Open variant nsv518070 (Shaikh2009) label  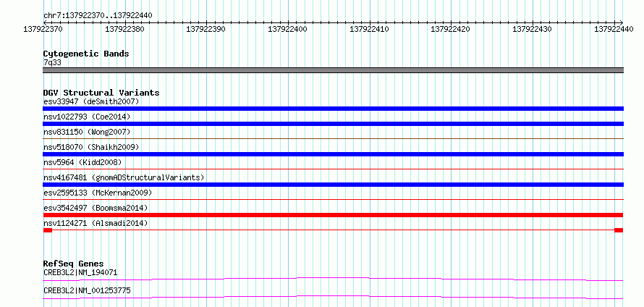click(91, 147)
